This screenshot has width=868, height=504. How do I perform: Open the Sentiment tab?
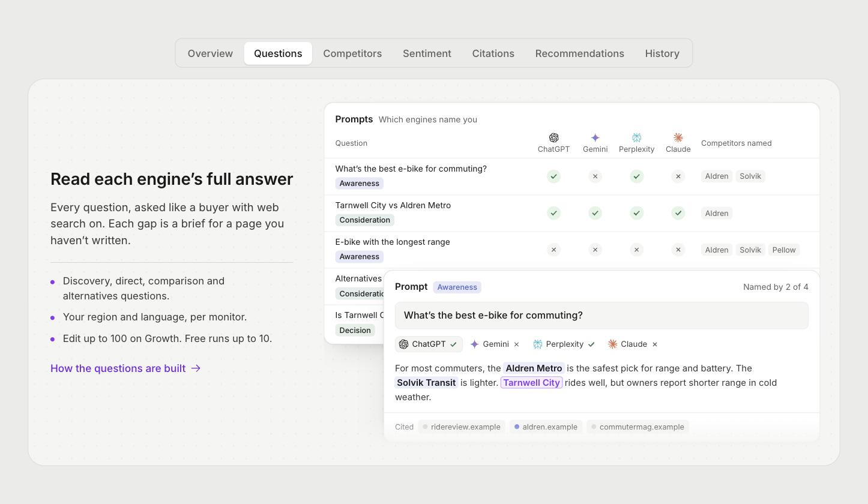point(427,53)
